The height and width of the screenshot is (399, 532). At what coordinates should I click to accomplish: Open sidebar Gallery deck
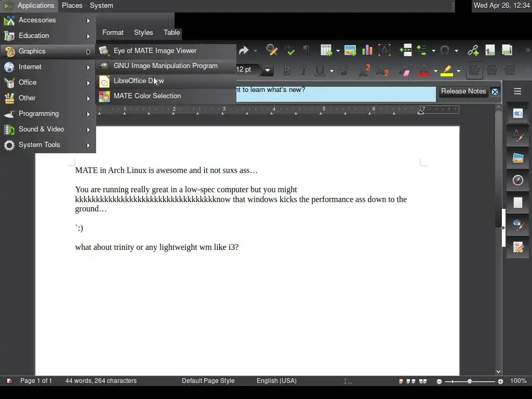(518, 158)
